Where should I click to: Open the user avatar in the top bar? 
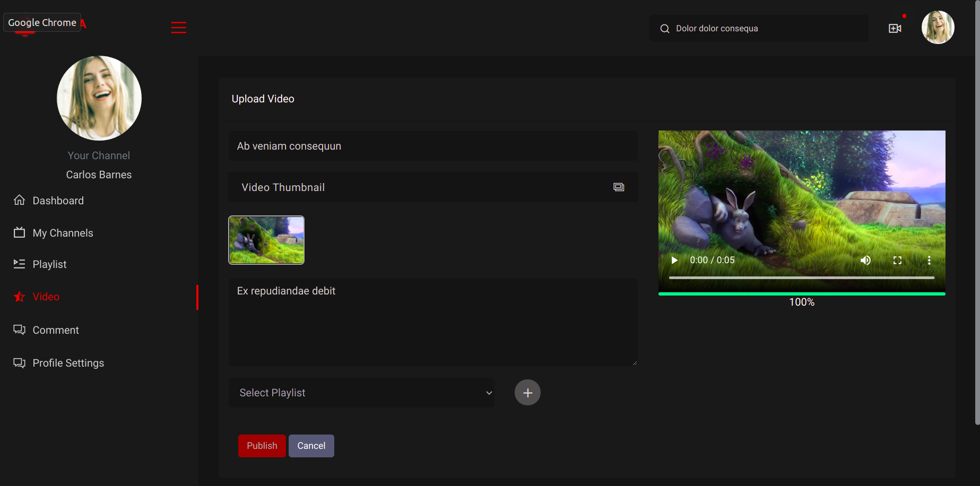click(x=938, y=27)
